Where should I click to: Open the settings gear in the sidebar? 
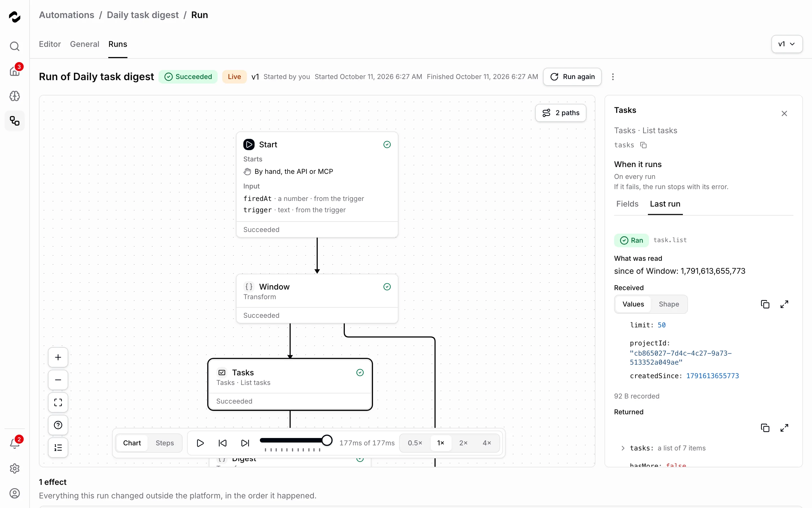pos(14,469)
